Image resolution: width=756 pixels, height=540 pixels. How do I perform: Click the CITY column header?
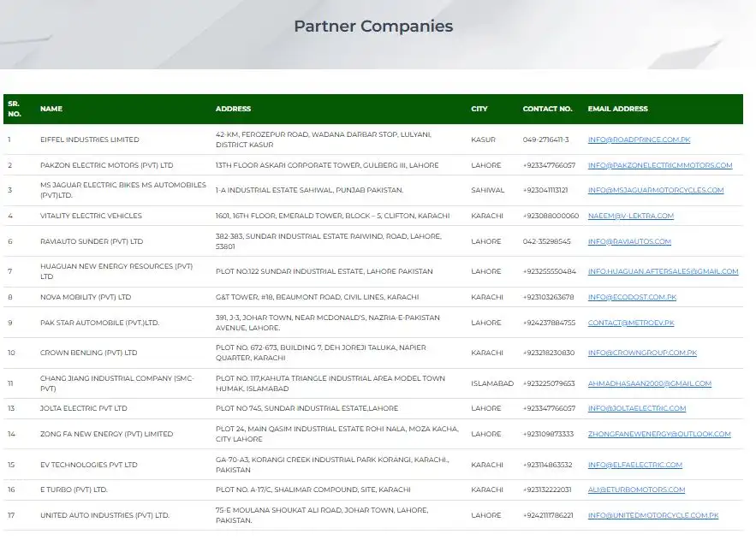coord(479,109)
